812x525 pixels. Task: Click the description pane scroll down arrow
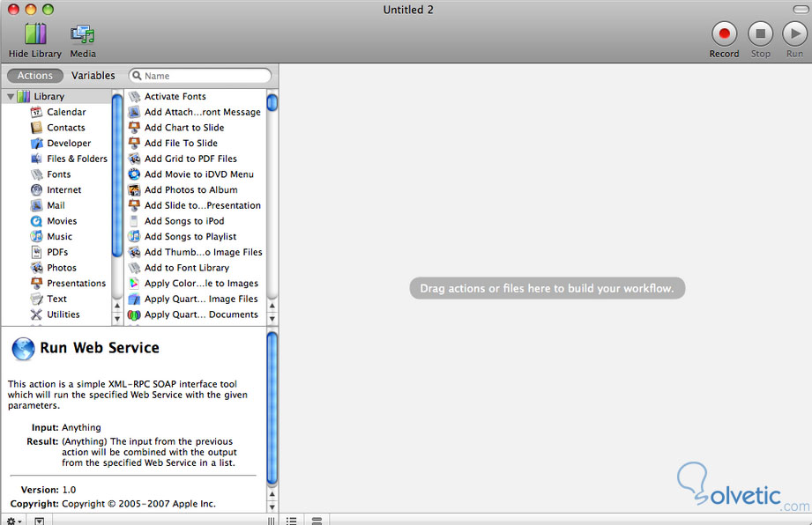(x=272, y=507)
